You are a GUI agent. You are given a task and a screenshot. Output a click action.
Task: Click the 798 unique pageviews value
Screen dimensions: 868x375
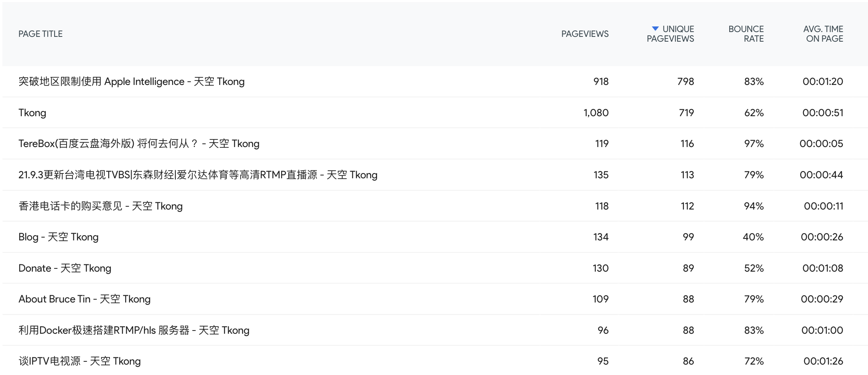pos(685,82)
